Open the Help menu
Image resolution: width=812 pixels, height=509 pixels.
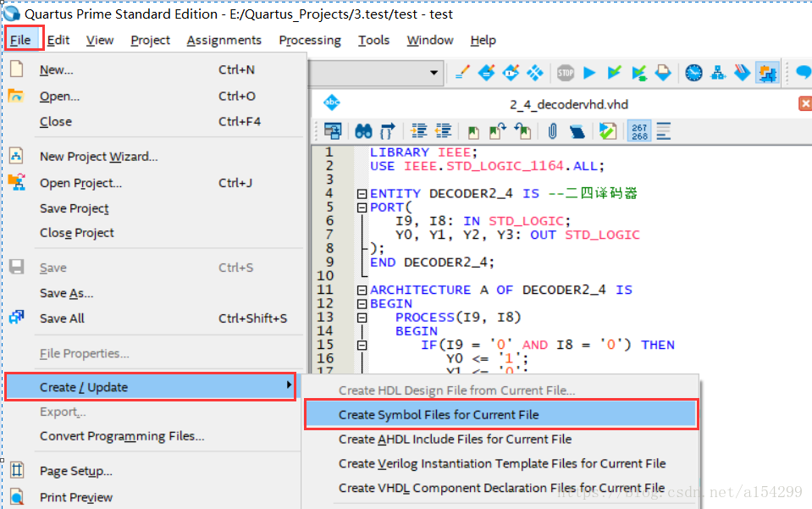(x=483, y=40)
